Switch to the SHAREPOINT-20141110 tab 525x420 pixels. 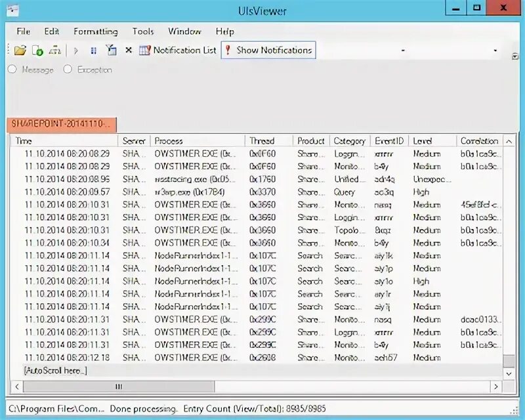62,124
